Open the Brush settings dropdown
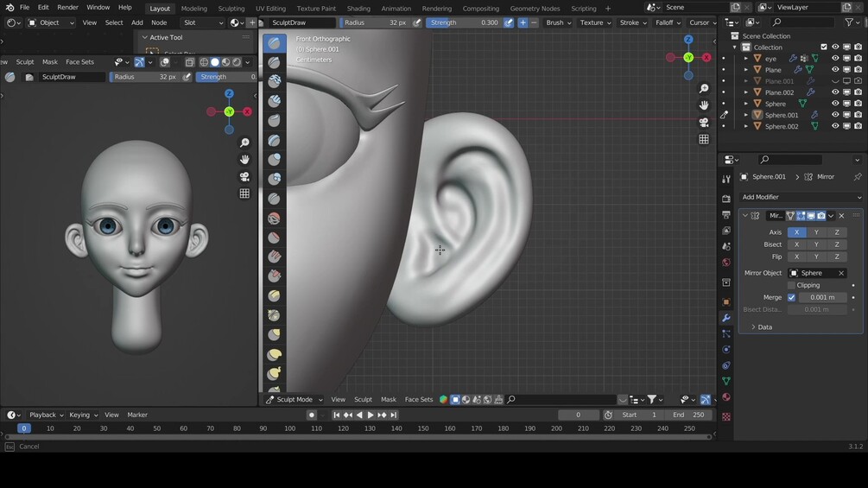 point(558,22)
